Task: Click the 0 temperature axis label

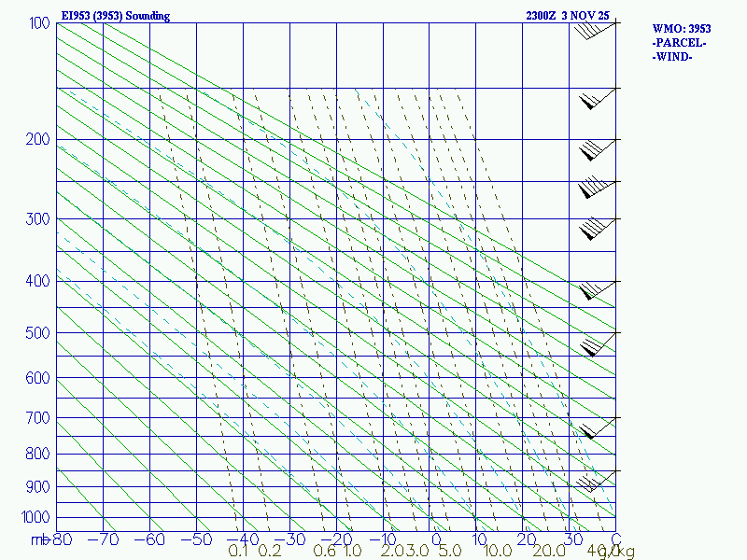Action: pyautogui.click(x=436, y=539)
